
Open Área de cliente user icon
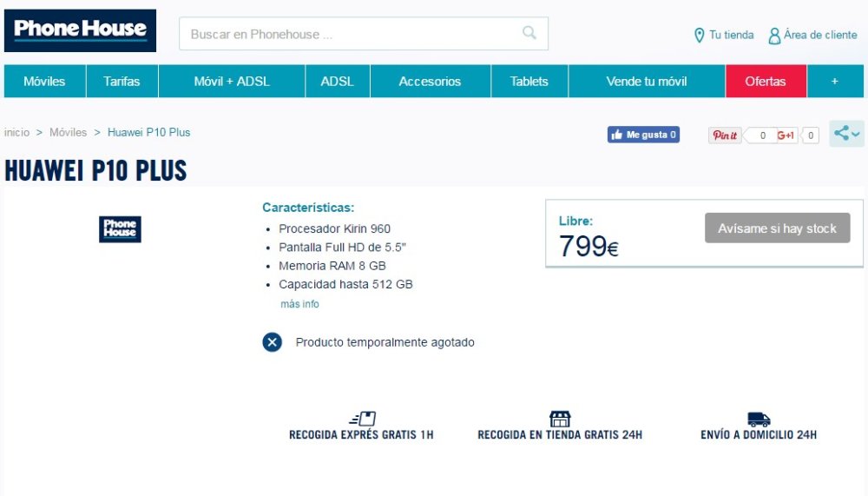774,36
